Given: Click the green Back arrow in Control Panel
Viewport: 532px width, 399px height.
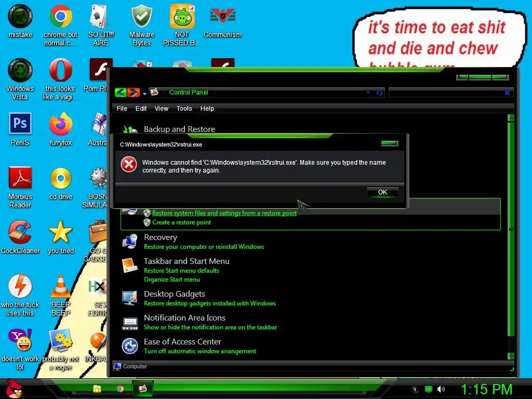Looking at the screenshot, I should (121, 92).
